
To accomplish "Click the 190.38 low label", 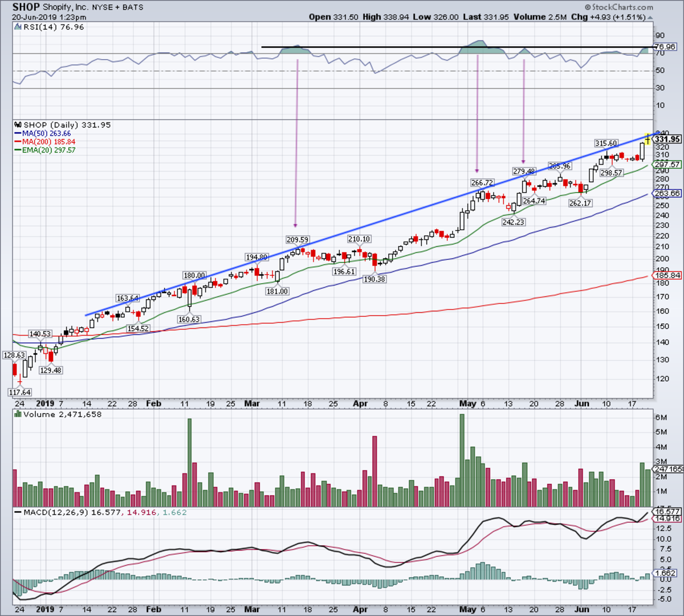I will point(374,280).
